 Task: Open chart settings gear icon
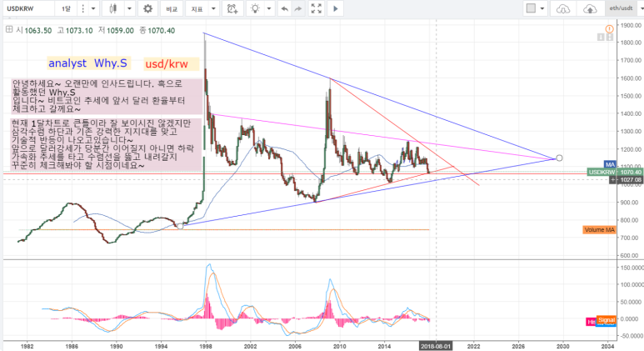point(147,8)
